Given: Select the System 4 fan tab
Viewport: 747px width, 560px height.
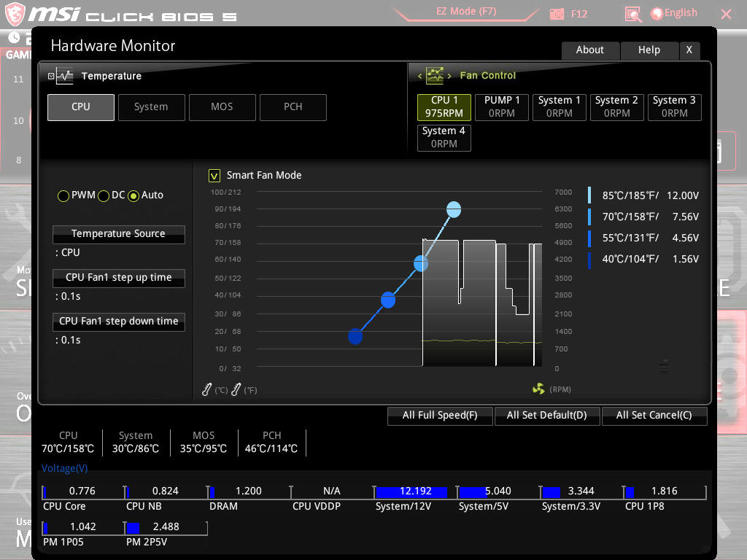Looking at the screenshot, I should click(444, 138).
